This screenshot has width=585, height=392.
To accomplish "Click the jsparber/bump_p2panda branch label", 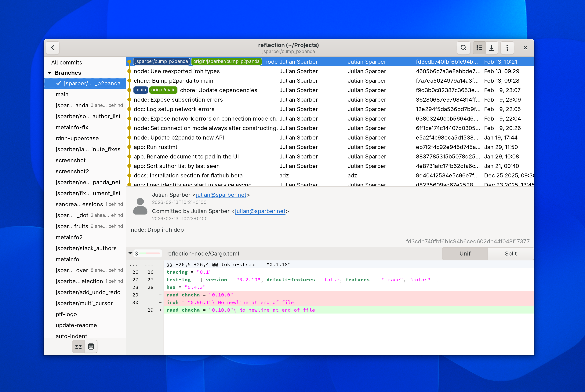I will pos(162,61).
